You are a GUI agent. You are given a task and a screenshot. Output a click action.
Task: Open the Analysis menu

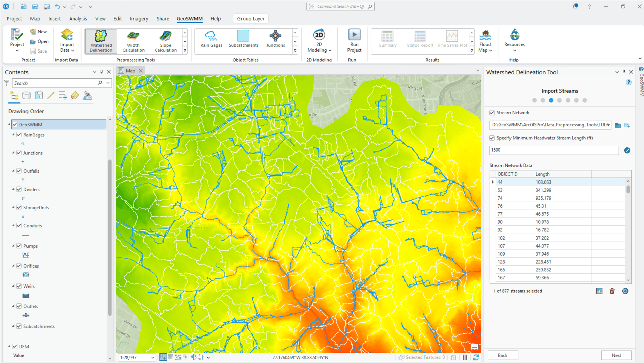click(78, 19)
